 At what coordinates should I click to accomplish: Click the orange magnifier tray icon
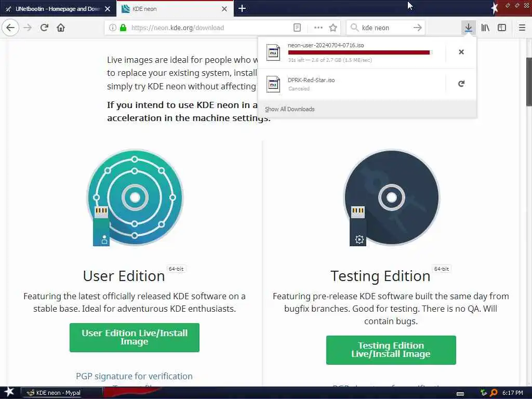(x=494, y=393)
